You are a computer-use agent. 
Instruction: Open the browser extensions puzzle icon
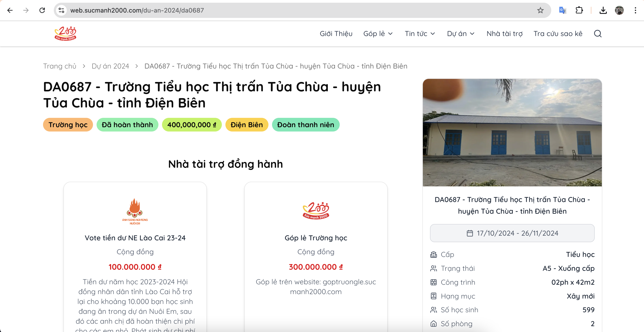pos(579,10)
